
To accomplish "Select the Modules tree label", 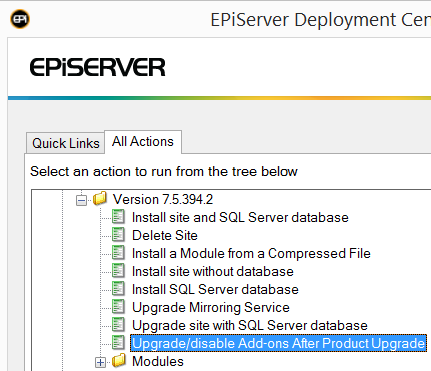I will tap(158, 361).
